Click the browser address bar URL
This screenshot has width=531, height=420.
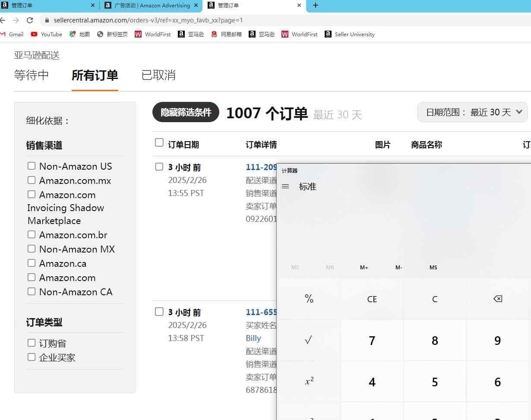(x=149, y=20)
